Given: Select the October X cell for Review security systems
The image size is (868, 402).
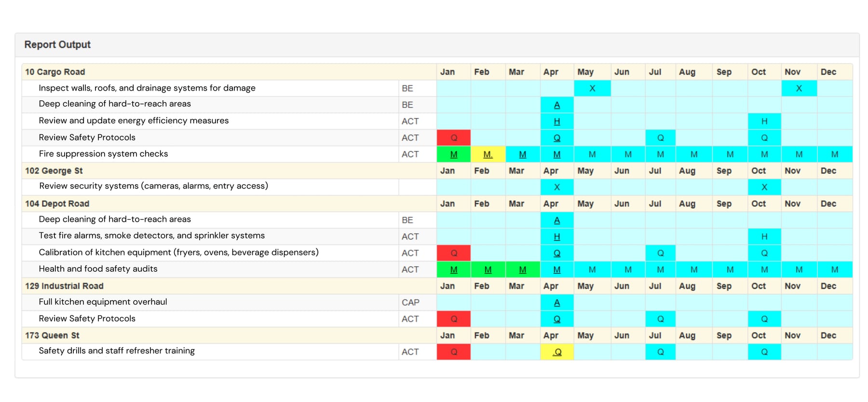Looking at the screenshot, I should [764, 187].
